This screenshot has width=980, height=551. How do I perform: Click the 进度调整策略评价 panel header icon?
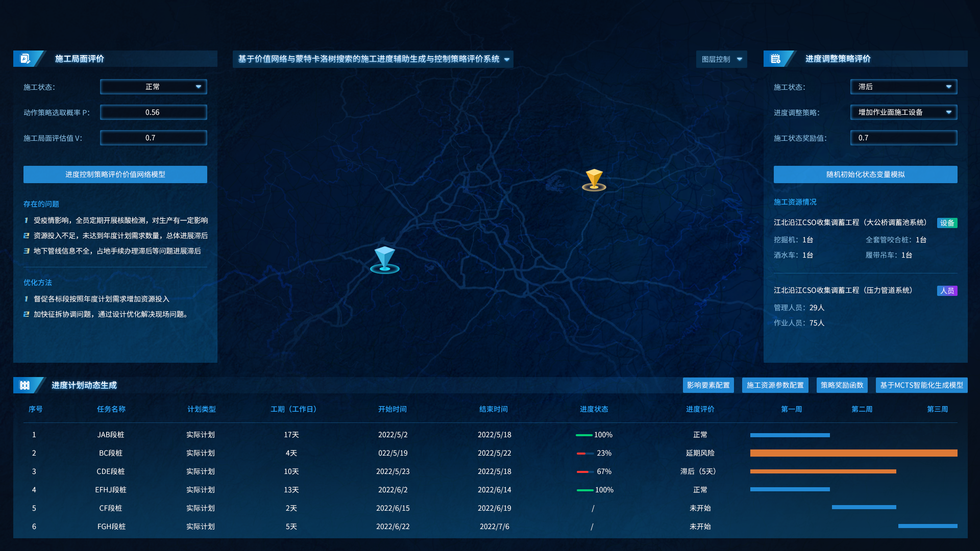(x=775, y=59)
